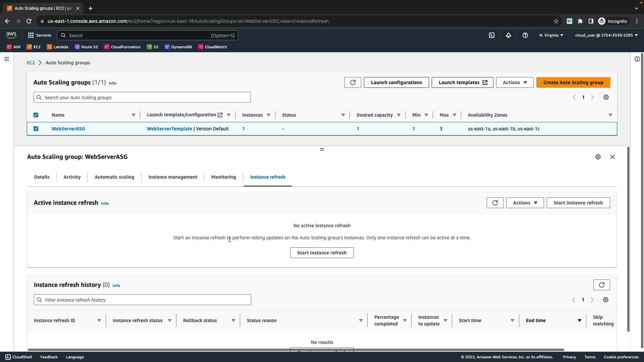Open the AWS CloudShell icon in top navigation
This screenshot has width=644, height=362.
pyautogui.click(x=492, y=35)
